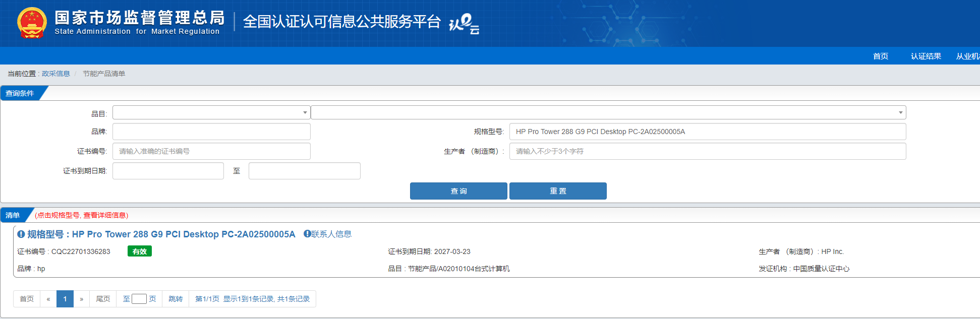Focus the 证书编号 certificate number field

(x=211, y=151)
